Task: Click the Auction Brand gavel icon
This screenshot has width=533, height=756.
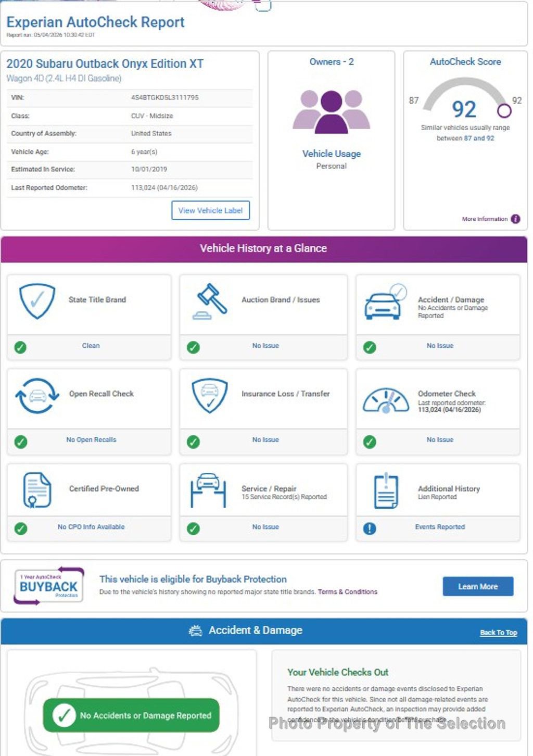Action: (x=210, y=301)
